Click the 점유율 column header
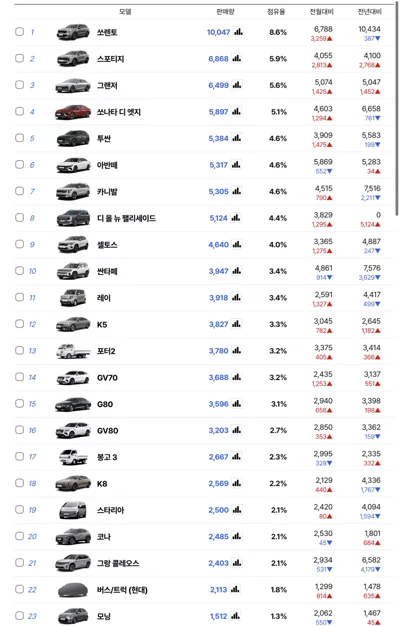This screenshot has height=626, width=401. (276, 12)
